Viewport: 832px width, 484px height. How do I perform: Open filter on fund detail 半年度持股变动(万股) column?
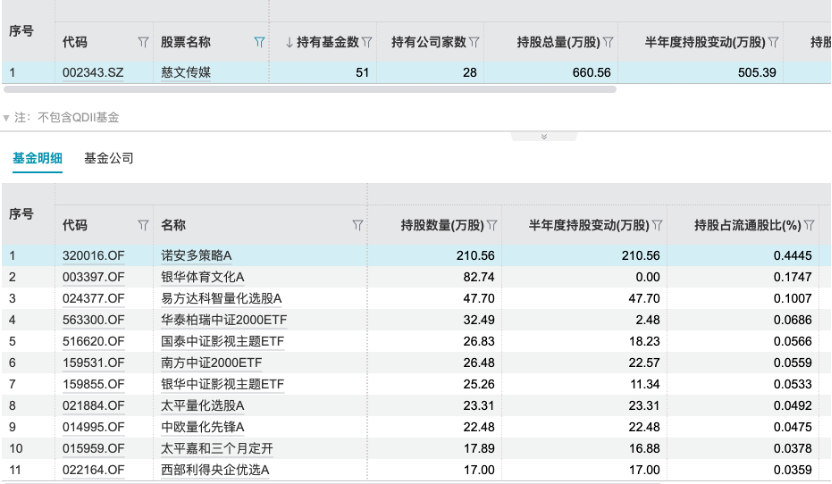tap(657, 225)
